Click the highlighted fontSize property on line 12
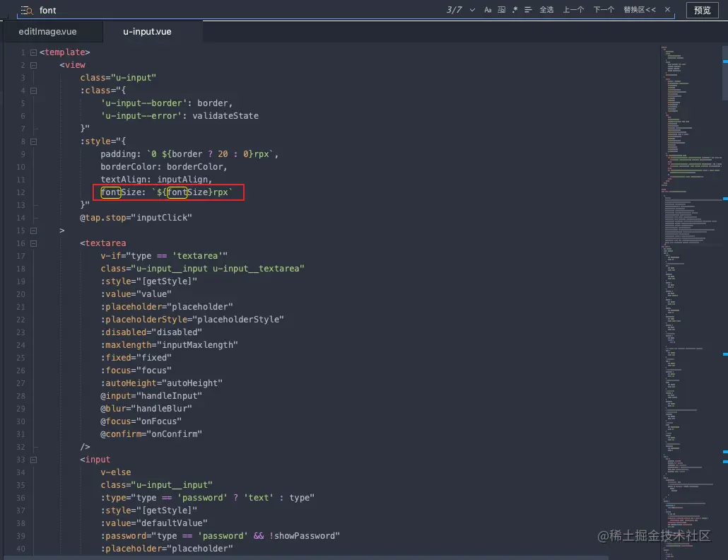Viewport: 728px width, 560px height. coord(122,192)
